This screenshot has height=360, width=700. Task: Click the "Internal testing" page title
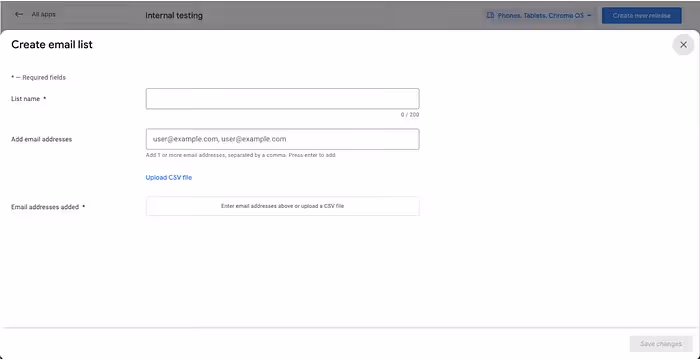click(174, 16)
